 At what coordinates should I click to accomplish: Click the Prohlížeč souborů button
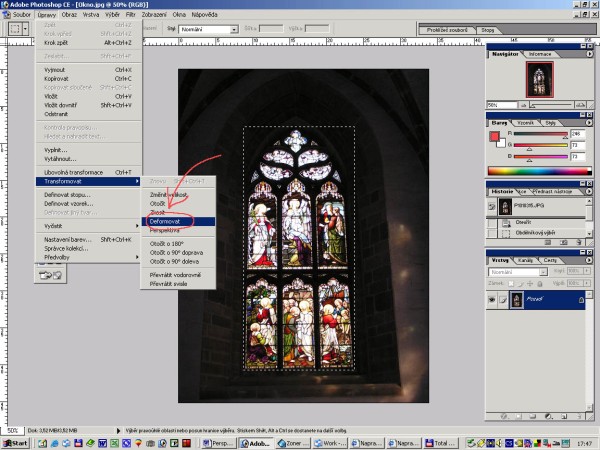[449, 30]
